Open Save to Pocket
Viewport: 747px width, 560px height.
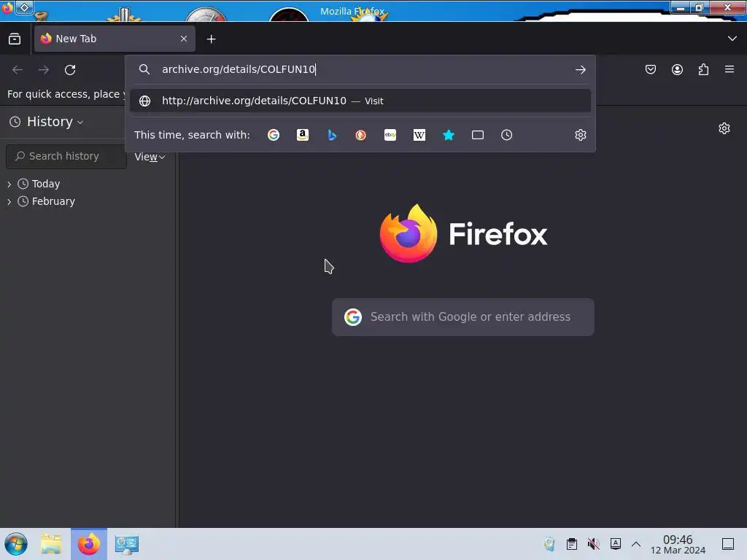coord(651,70)
